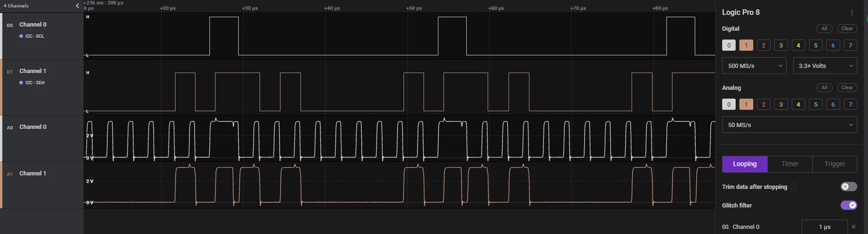Click the +80 µs timeline marker
This screenshot has height=234, width=868.
[660, 8]
